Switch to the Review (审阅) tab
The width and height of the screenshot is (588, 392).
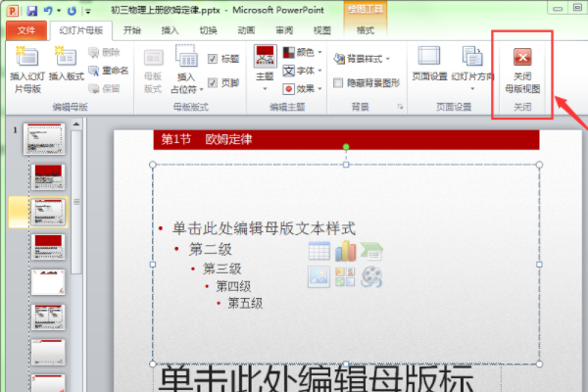[x=284, y=30]
